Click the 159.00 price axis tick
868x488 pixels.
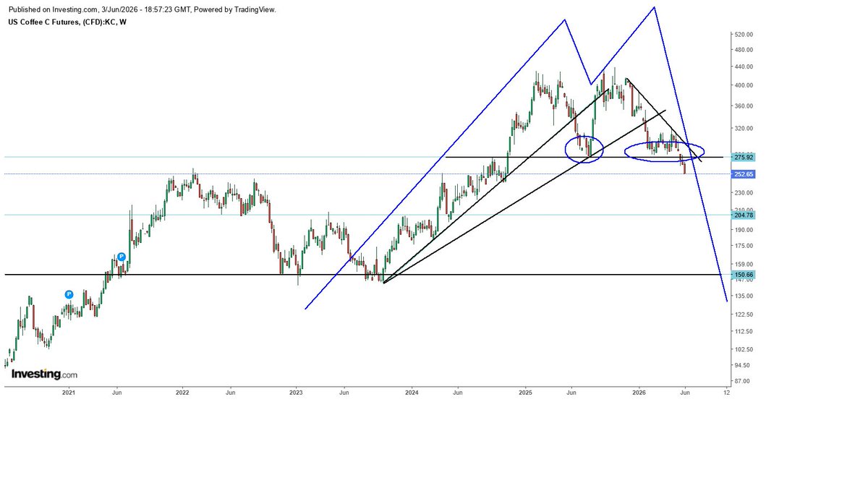[x=745, y=265]
